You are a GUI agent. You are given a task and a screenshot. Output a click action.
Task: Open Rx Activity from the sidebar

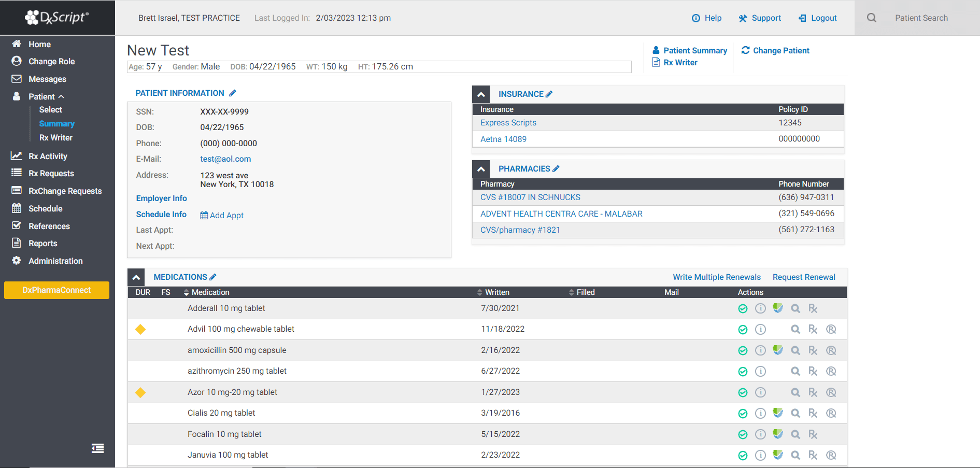(x=48, y=155)
